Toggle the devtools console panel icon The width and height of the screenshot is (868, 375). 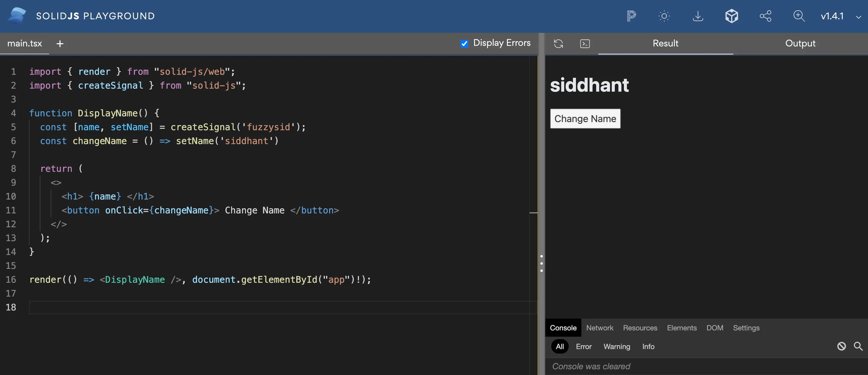pos(585,43)
